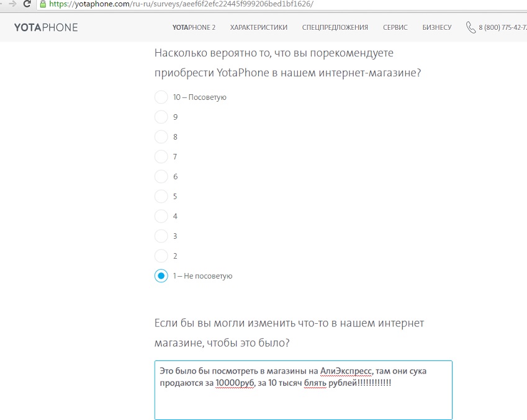Select rating radio 6
527x420 pixels.
[161, 176]
